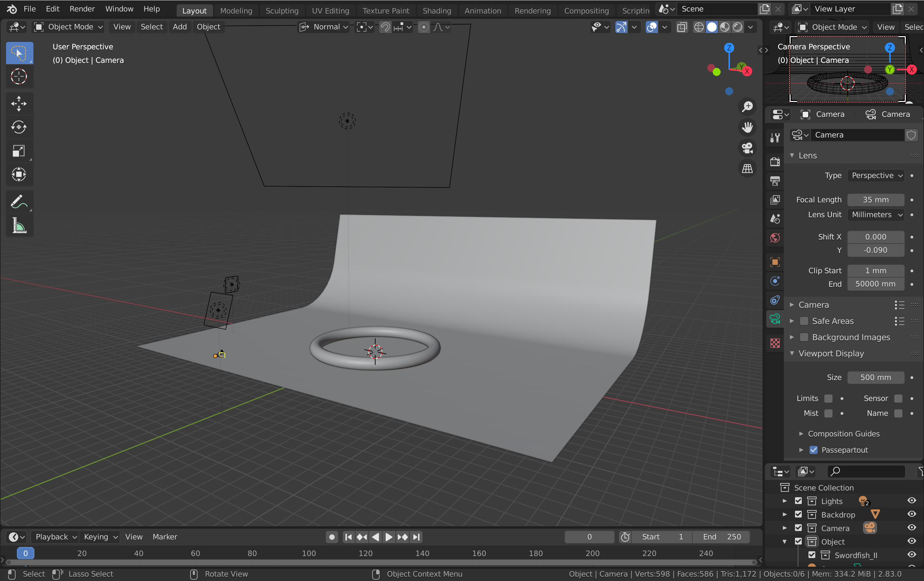The height and width of the screenshot is (581, 924).
Task: Switch to rendered viewport shading
Action: point(737,27)
